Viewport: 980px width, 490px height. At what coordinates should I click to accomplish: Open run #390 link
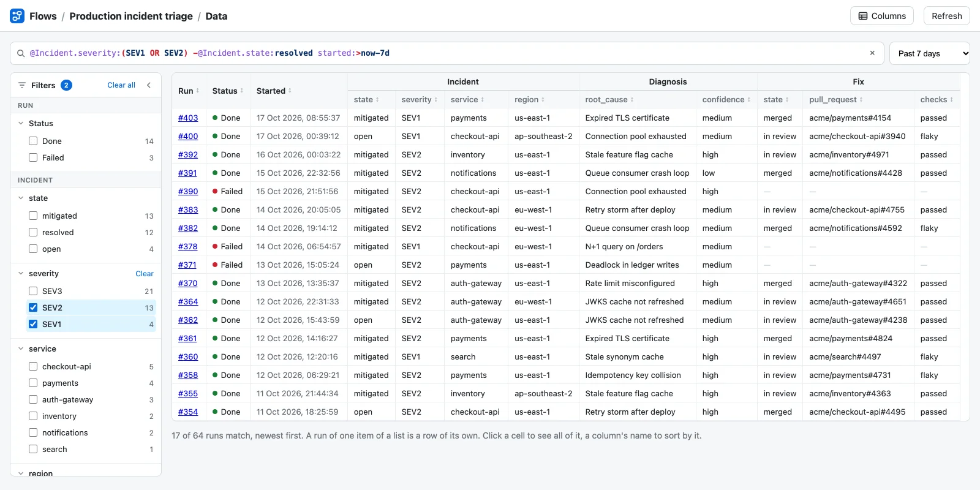pyautogui.click(x=188, y=191)
